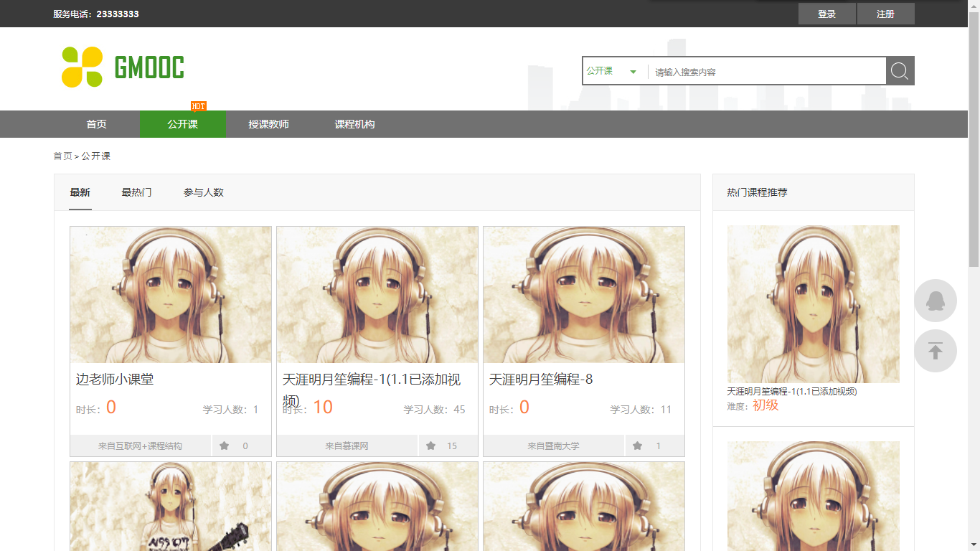The width and height of the screenshot is (980, 551).
Task: Open thumbnail of 边老师小课堂 course
Action: (171, 295)
